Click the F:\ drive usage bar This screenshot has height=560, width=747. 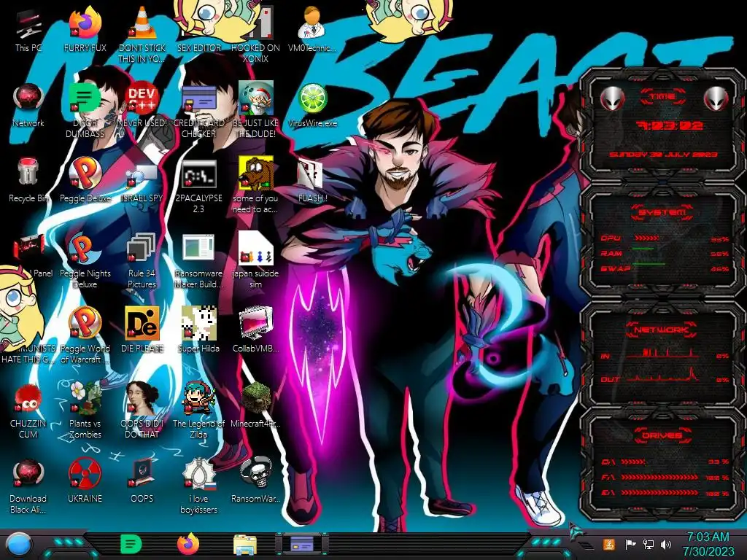[659, 477]
